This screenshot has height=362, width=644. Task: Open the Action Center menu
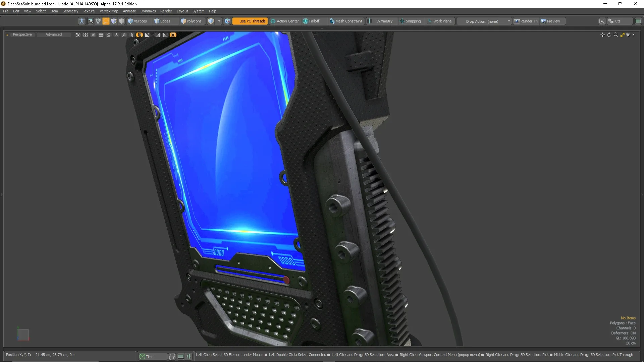pyautogui.click(x=285, y=21)
